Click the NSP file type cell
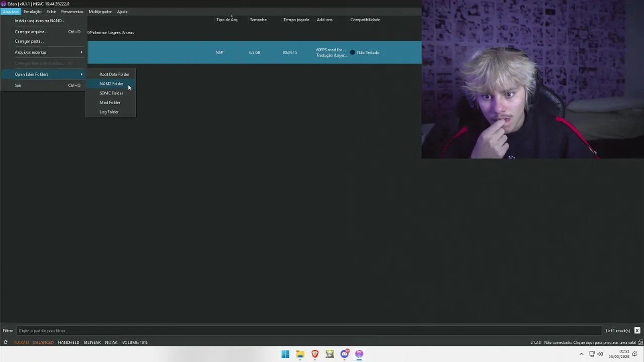Screen dimensions: 644x362 click(219, 52)
